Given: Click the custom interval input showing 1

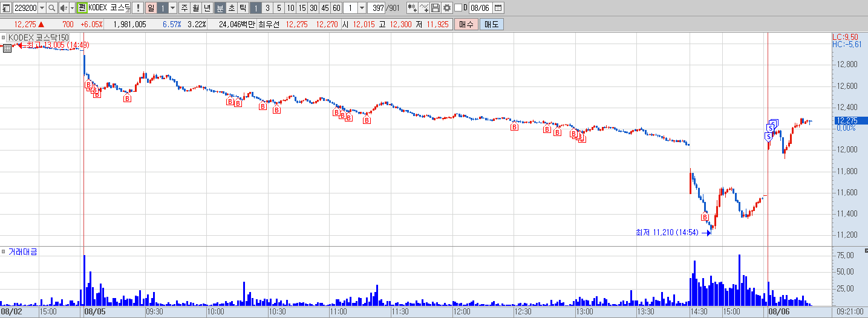Looking at the screenshot, I should tap(350, 8).
